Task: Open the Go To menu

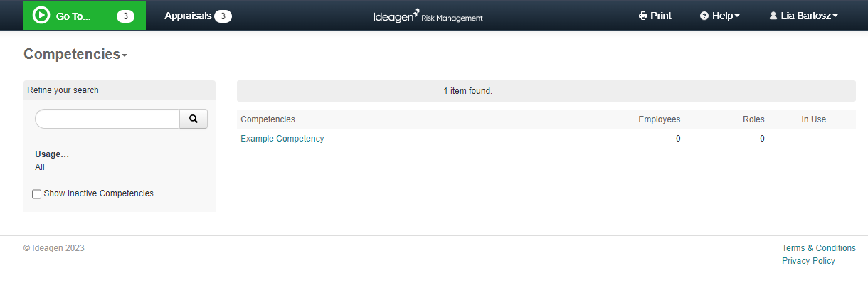Action: pyautogui.click(x=85, y=16)
